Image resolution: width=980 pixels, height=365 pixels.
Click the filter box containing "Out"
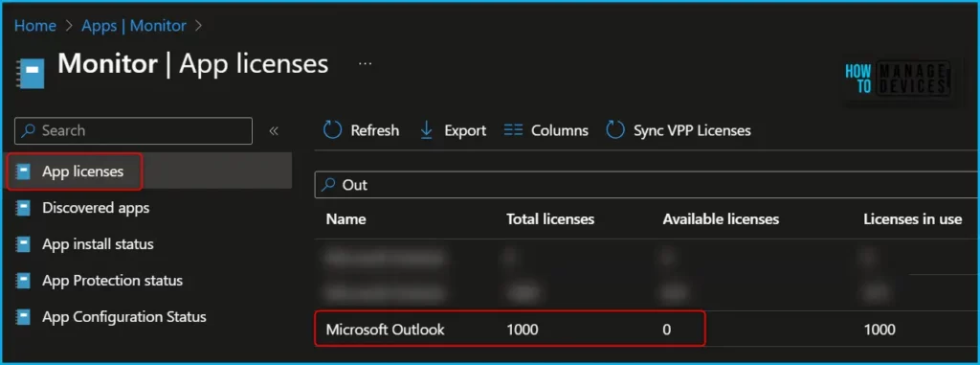(x=647, y=185)
